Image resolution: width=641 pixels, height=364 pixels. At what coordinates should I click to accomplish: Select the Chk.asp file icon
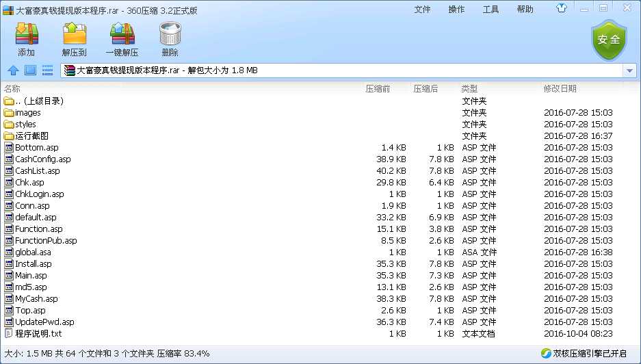tap(9, 183)
